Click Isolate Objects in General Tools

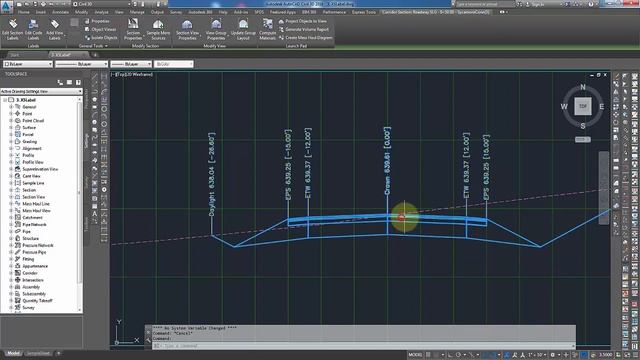pyautogui.click(x=101, y=38)
